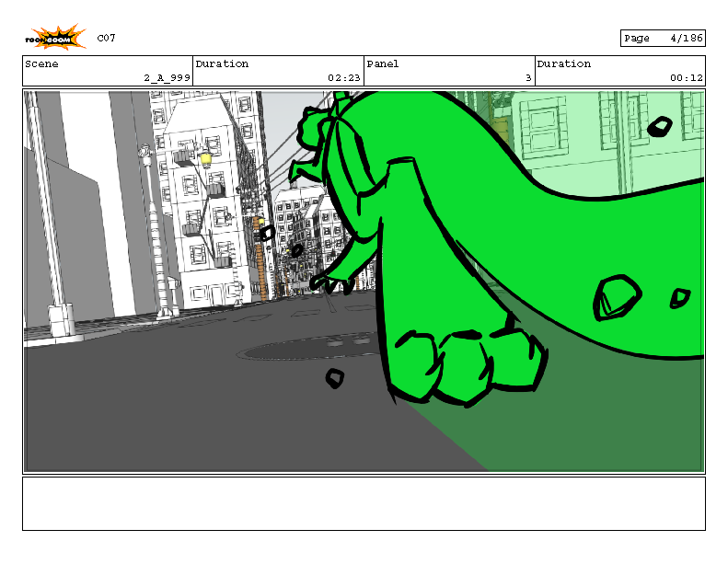
Task: Click the Toon Boom logo
Action: (55, 37)
